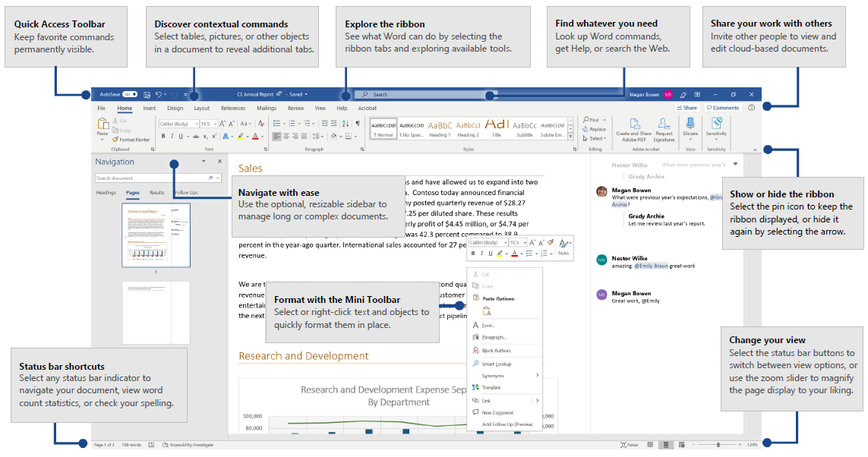Open the Navigation pane options dropdown
868x457 pixels.
204,161
